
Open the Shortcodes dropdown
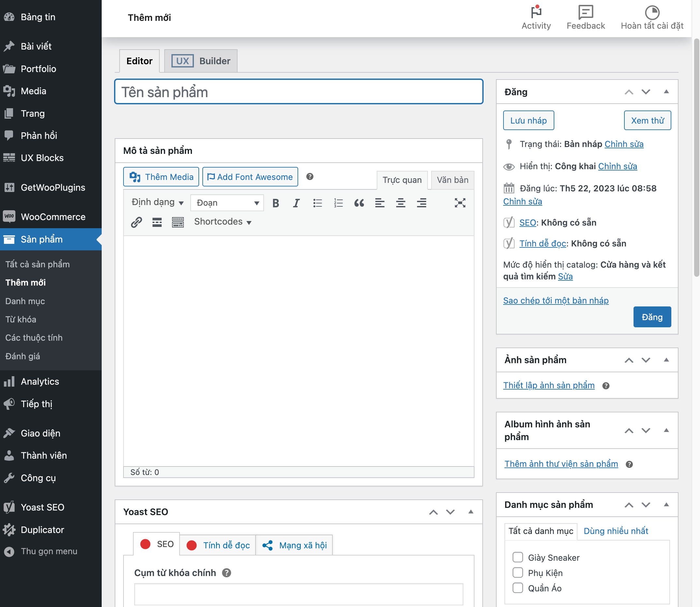click(223, 222)
